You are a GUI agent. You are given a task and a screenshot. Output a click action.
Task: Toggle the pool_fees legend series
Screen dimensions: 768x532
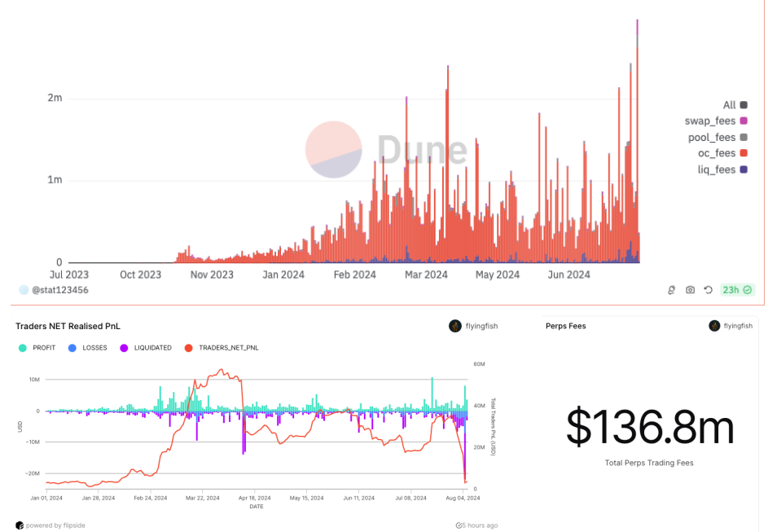tap(718, 137)
